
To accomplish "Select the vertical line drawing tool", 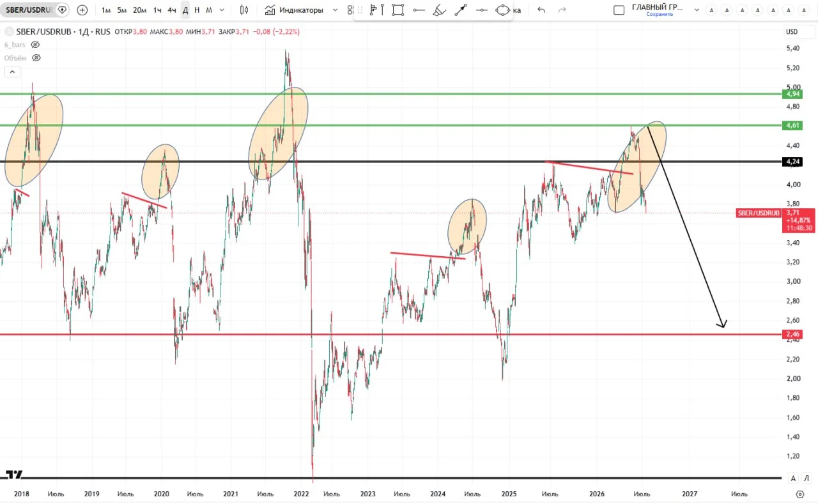I will click(x=382, y=10).
